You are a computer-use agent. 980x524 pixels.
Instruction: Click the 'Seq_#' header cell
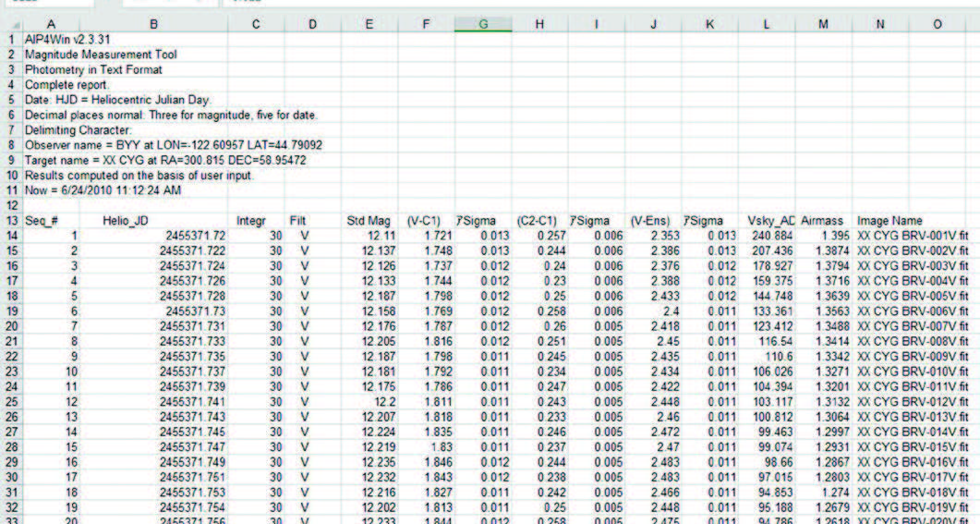pos(51,221)
